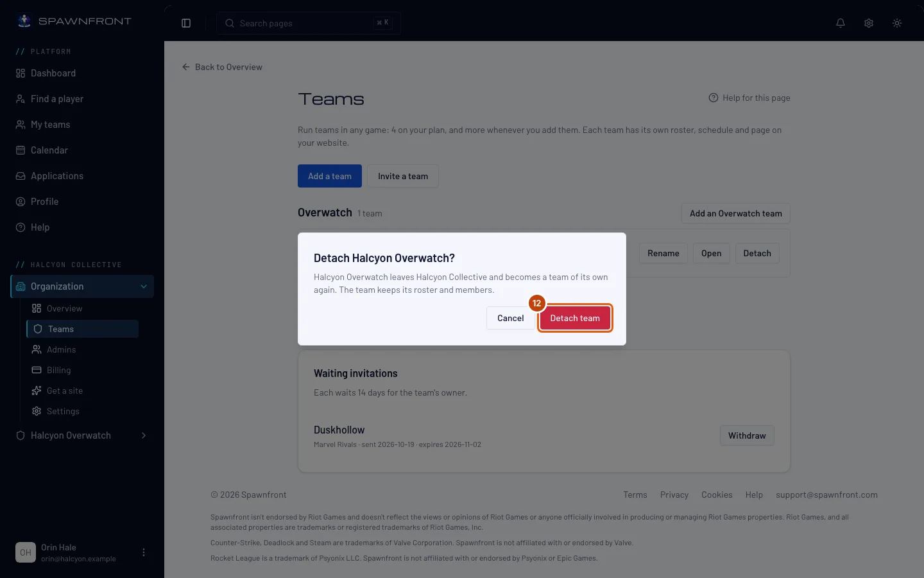The height and width of the screenshot is (578, 924).
Task: Go back using the Back to Overview arrow
Action: point(186,67)
